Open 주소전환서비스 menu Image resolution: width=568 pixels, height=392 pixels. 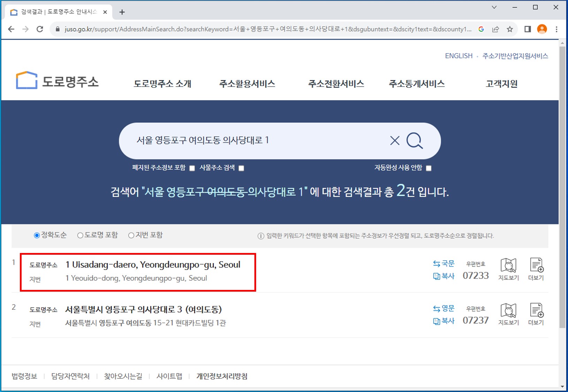click(336, 84)
